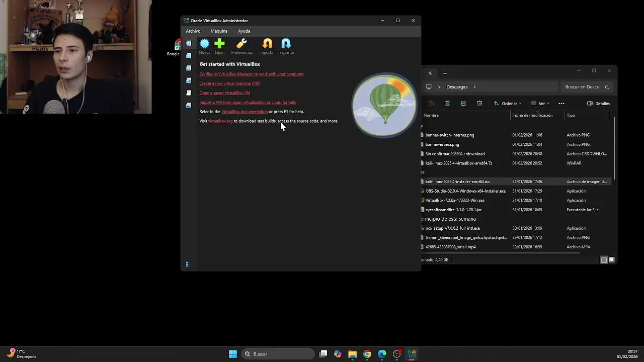The width and height of the screenshot is (644, 362).
Task: Open the Máquina menu in VirtualBox
Action: tap(219, 31)
